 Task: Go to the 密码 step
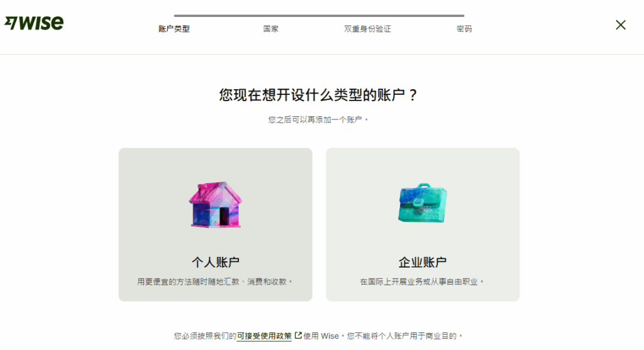tap(464, 29)
